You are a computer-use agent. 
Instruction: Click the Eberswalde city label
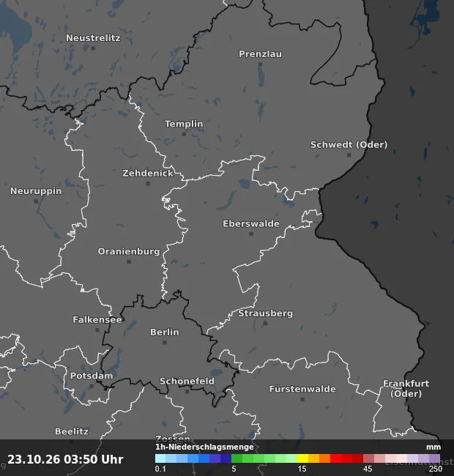251,224
